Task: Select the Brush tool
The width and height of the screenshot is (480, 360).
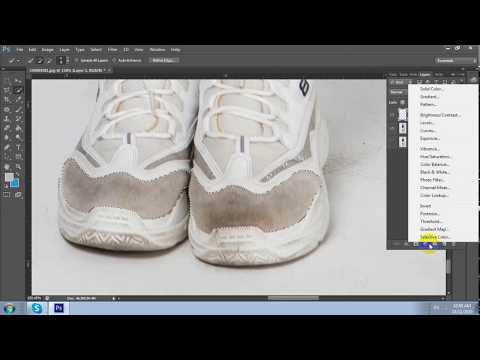Action: (18, 109)
